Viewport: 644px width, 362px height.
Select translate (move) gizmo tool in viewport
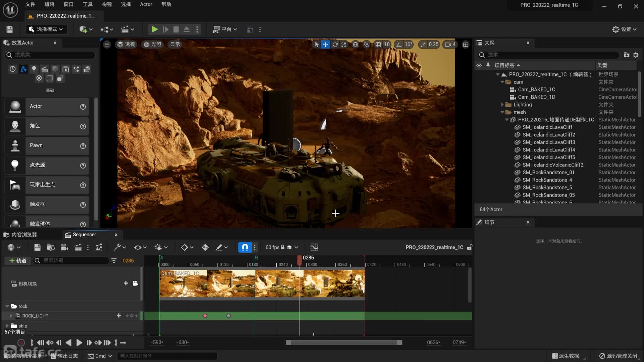point(325,44)
